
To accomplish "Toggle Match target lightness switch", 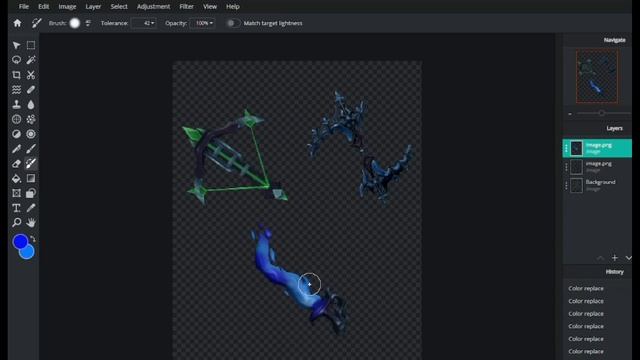I will (x=233, y=23).
